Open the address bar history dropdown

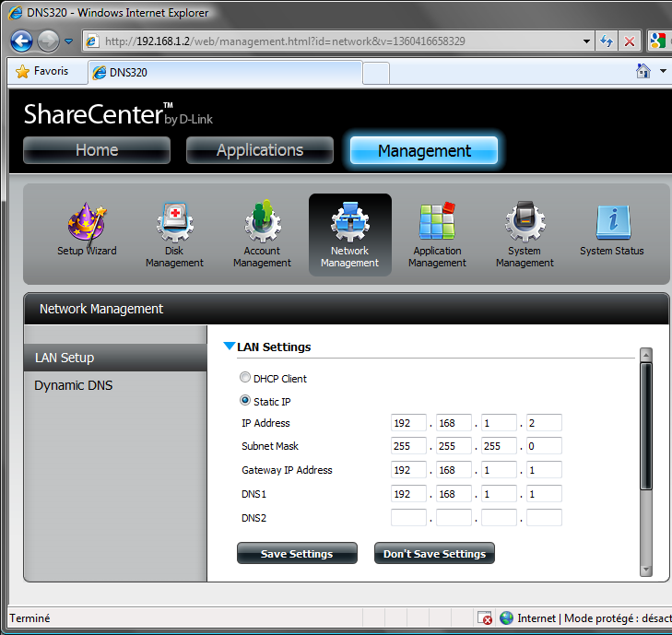(x=586, y=41)
